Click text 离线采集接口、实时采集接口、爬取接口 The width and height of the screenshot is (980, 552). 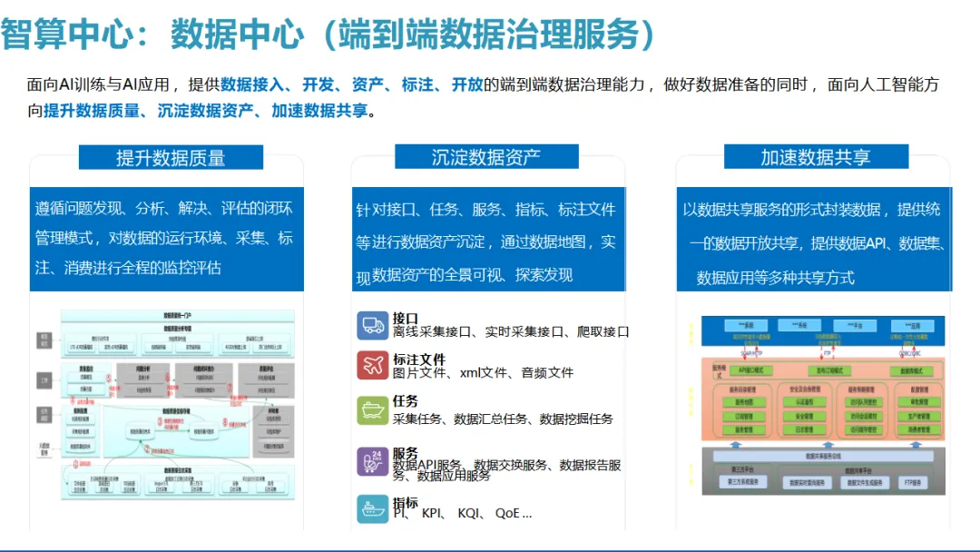click(511, 332)
